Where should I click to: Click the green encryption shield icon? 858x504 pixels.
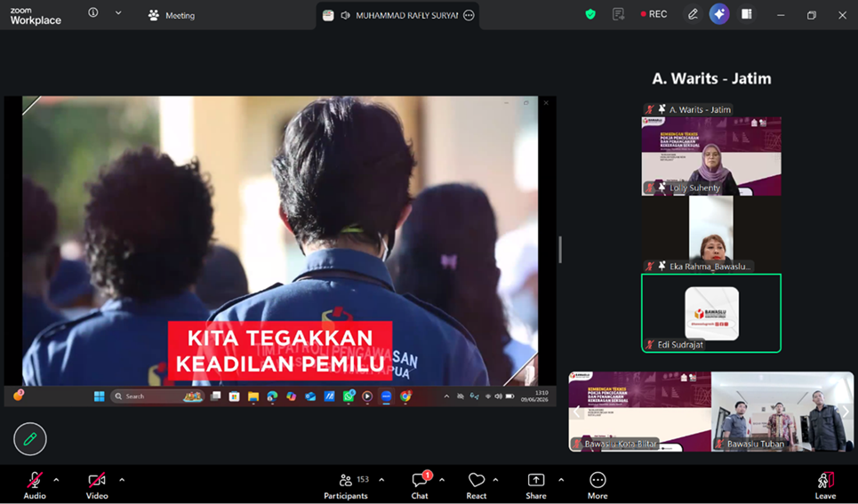tap(589, 14)
